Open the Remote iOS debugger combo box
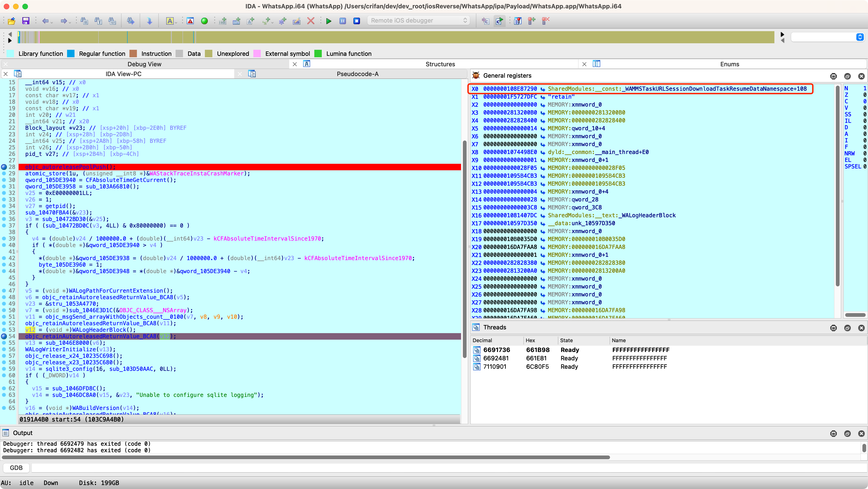This screenshot has width=868, height=489. click(418, 20)
